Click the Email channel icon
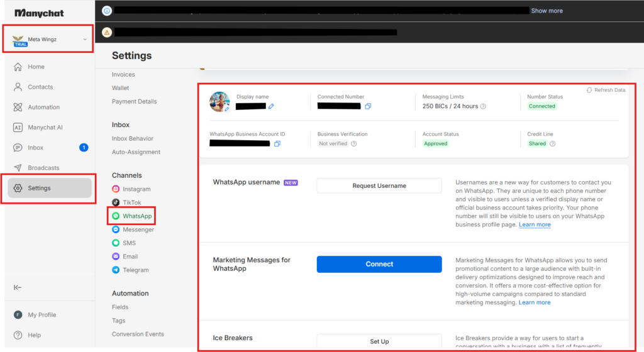Screen dimensions: 644x352 pyautogui.click(x=116, y=256)
